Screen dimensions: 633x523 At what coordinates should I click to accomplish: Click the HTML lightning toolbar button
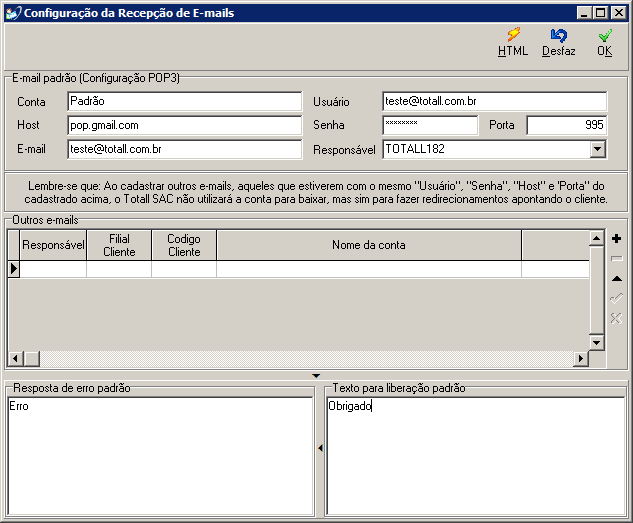point(513,42)
